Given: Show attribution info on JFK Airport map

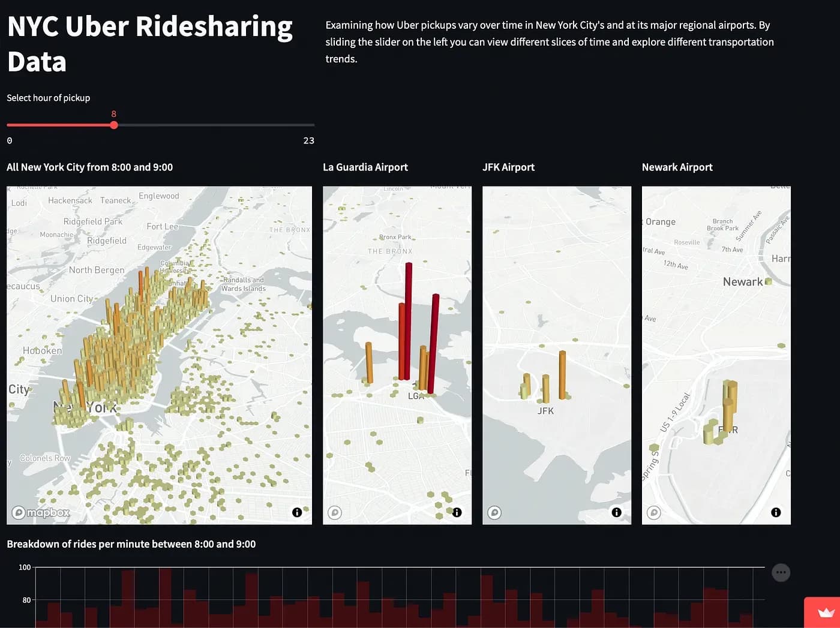Looking at the screenshot, I should point(616,512).
